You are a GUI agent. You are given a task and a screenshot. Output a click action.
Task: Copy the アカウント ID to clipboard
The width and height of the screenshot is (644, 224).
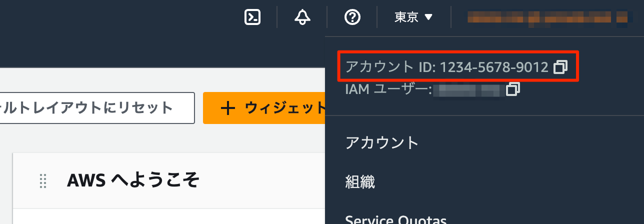click(561, 66)
